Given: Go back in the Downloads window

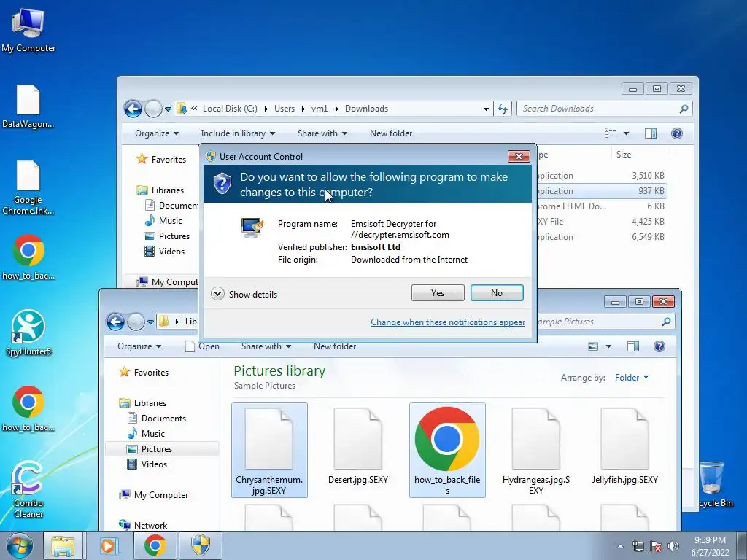Looking at the screenshot, I should (x=133, y=109).
